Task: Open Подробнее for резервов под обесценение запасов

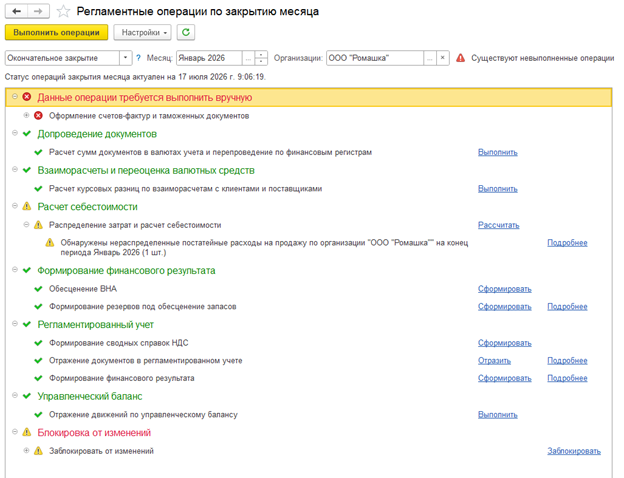Action: 567,306
